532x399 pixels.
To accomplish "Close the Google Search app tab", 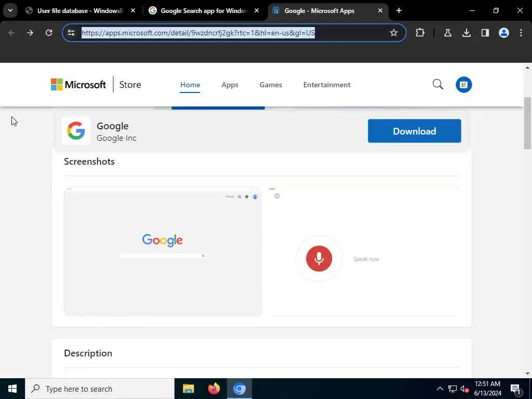I will tap(257, 11).
